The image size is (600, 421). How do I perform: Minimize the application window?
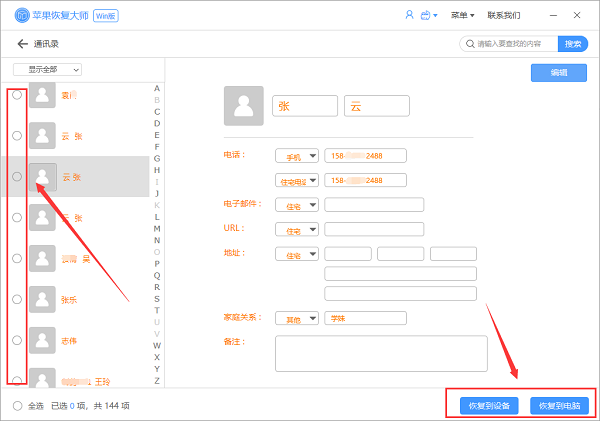click(553, 15)
